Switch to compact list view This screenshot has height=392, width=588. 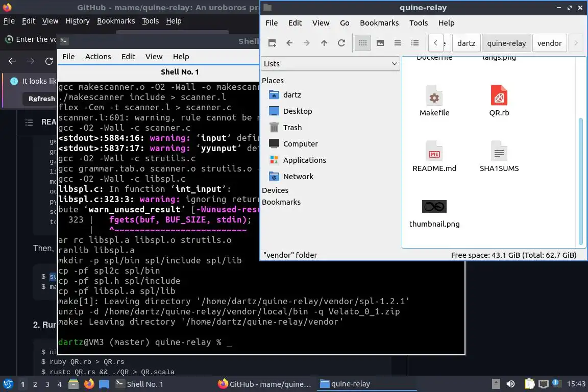(398, 43)
